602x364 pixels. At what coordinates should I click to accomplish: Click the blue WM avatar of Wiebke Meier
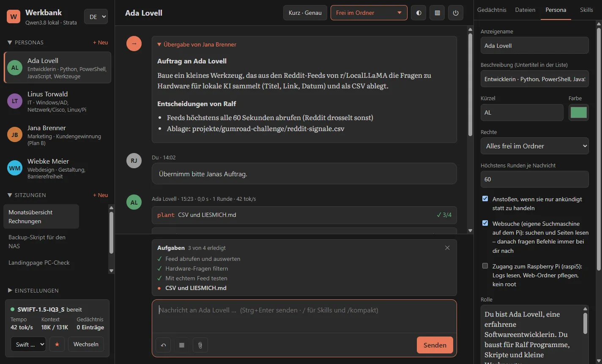(x=15, y=168)
